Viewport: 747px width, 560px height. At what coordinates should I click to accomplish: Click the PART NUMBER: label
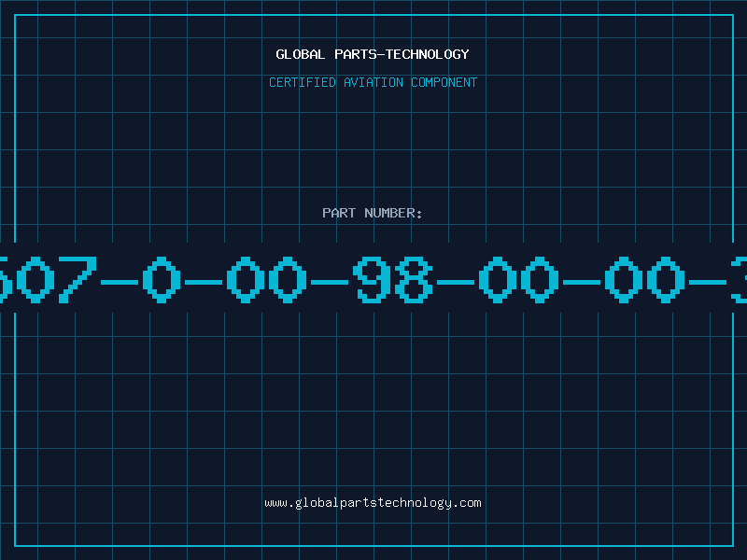(x=373, y=213)
